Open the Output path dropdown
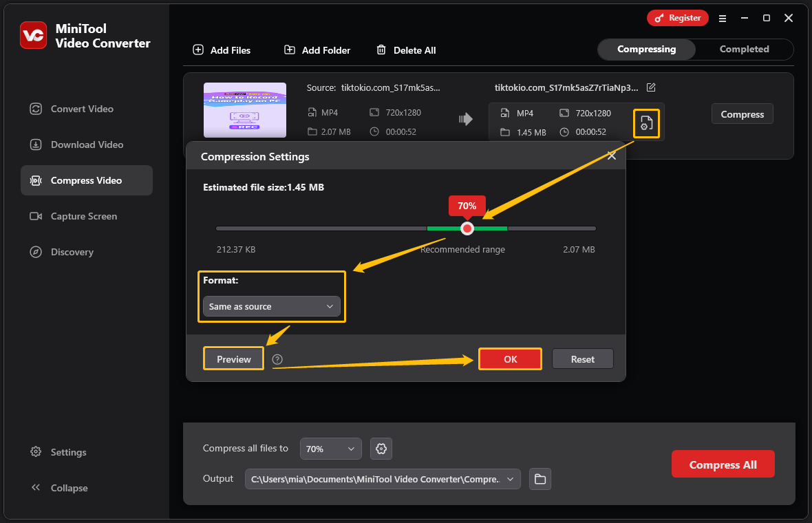 tap(383, 480)
